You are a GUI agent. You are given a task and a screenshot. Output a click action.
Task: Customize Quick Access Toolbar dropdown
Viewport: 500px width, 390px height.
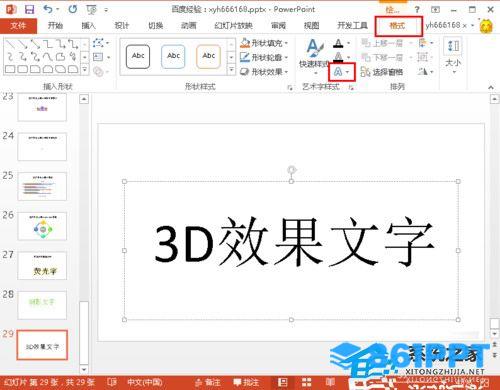point(106,10)
